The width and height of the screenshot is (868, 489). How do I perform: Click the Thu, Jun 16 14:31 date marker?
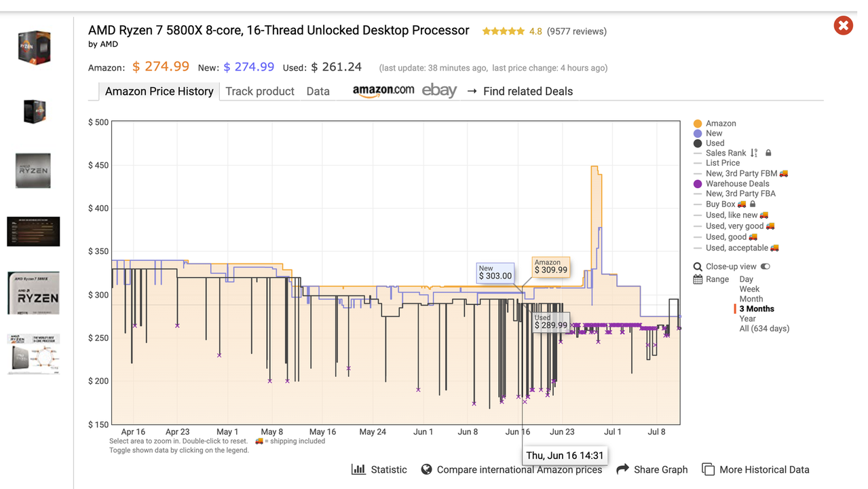pyautogui.click(x=565, y=456)
